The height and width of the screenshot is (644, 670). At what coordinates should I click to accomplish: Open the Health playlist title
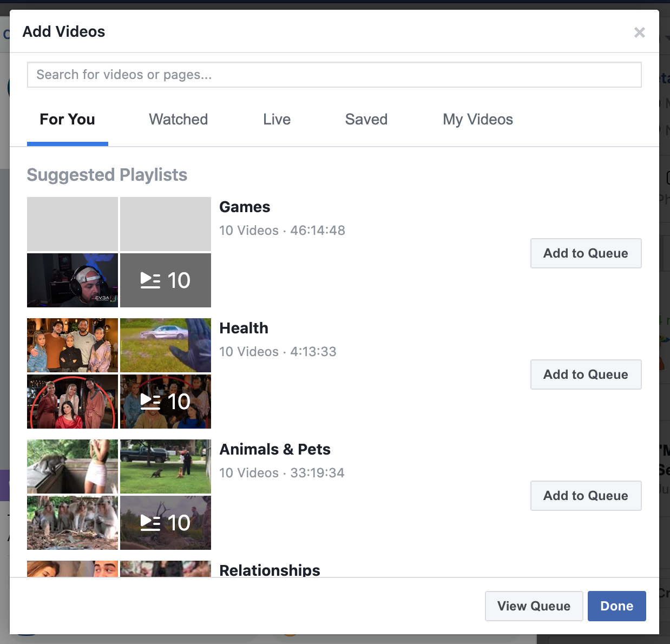(244, 328)
